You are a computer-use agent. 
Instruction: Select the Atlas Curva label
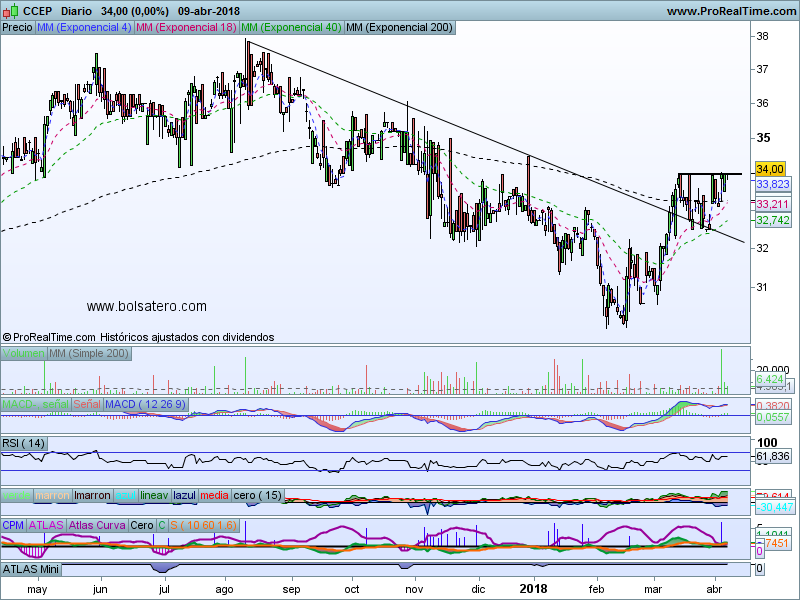tap(97, 524)
